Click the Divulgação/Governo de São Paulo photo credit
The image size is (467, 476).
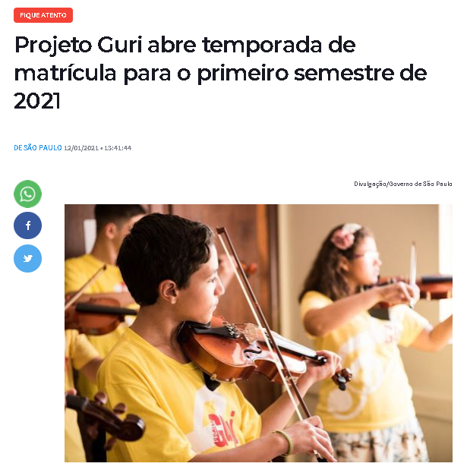click(x=403, y=184)
